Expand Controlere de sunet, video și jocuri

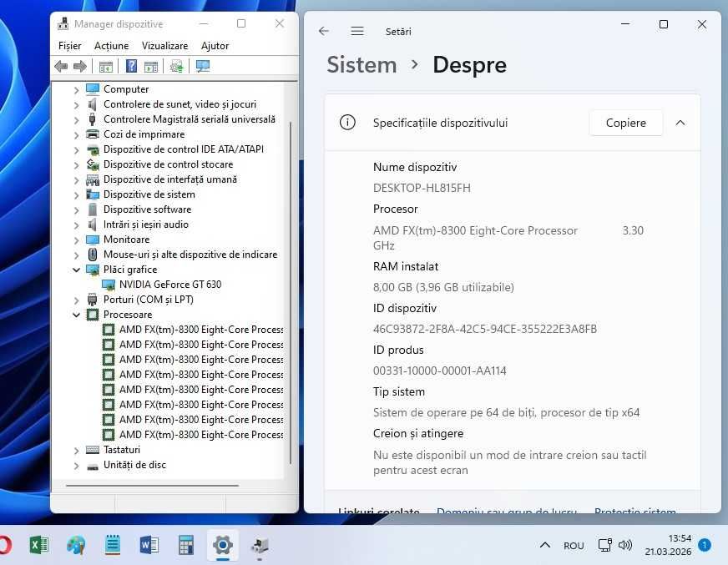[76, 105]
